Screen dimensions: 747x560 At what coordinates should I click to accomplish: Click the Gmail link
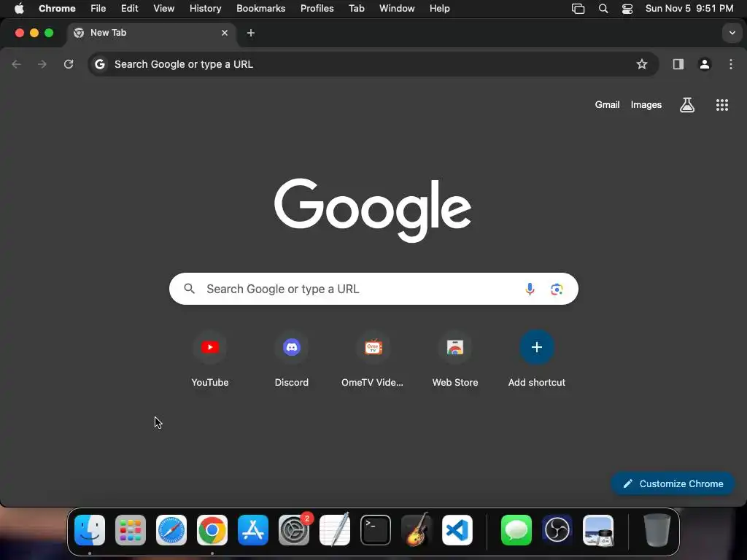coord(607,105)
